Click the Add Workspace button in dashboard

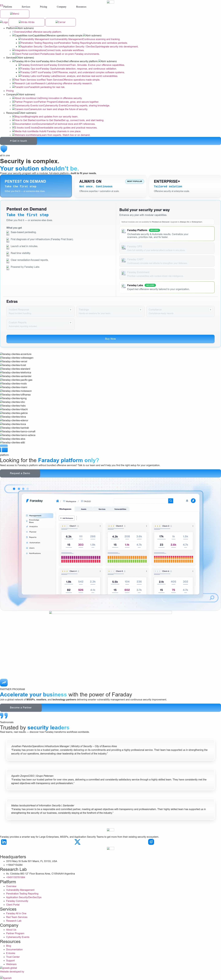coord(67,518)
